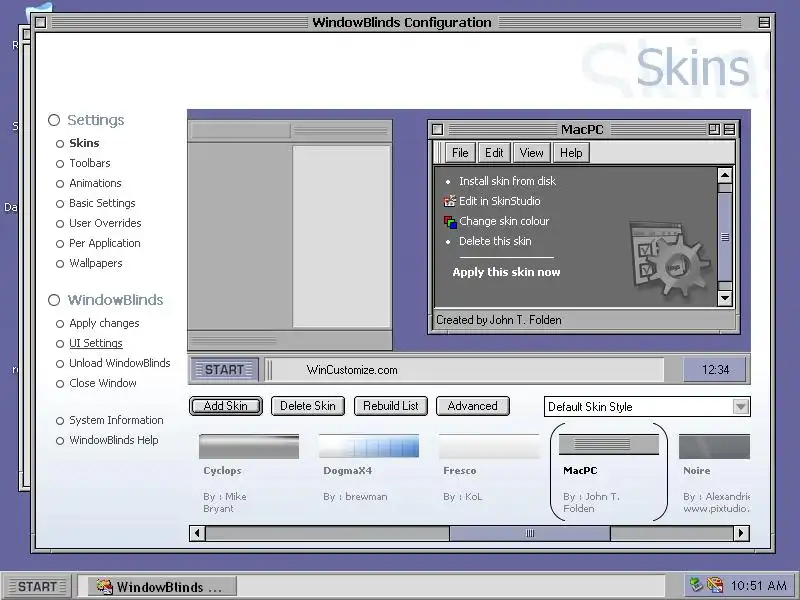
Task: Click the Advanced button
Action: 472,406
